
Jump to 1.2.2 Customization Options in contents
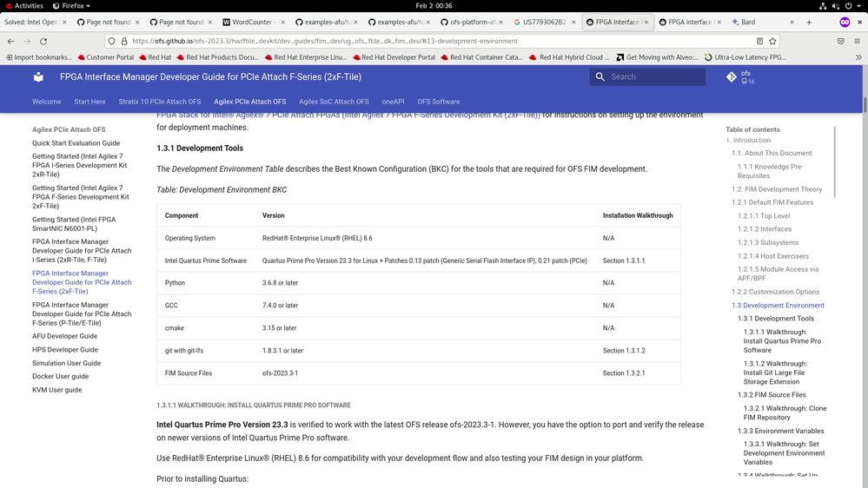pyautogui.click(x=775, y=292)
